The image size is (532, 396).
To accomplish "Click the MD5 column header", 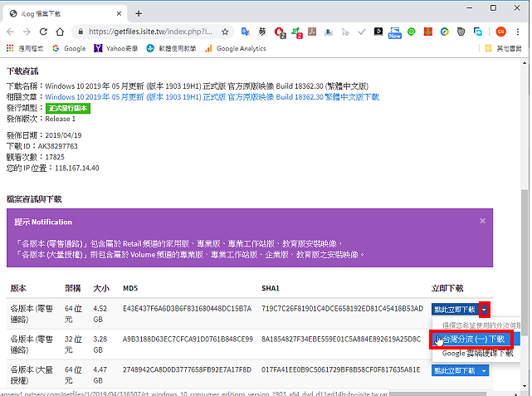I will (x=130, y=288).
